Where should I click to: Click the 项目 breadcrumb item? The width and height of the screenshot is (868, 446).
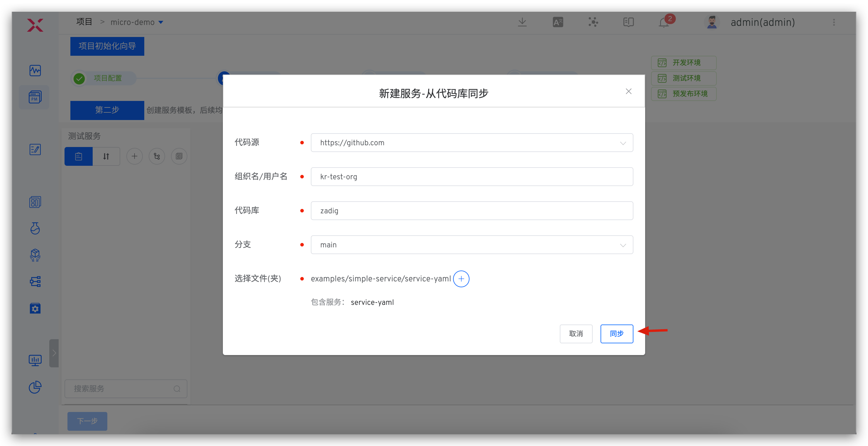pyautogui.click(x=84, y=22)
